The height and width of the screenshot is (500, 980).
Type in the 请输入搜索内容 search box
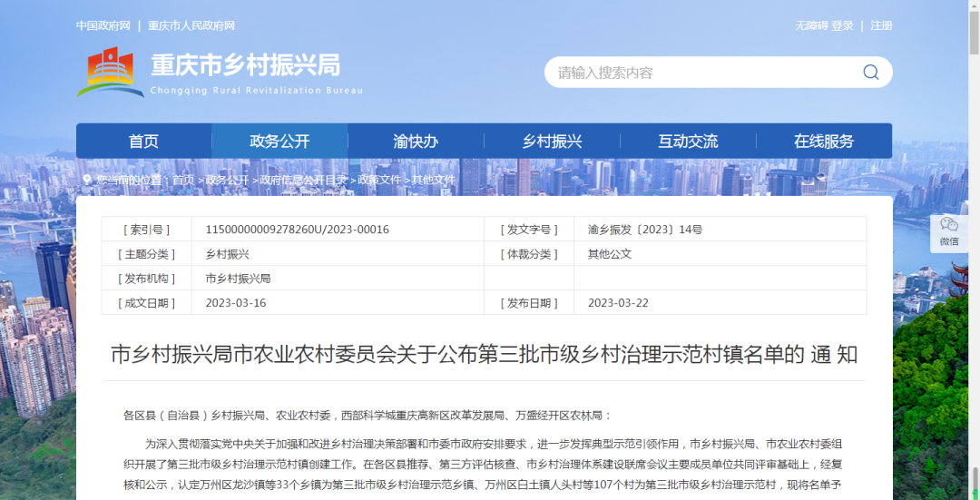[x=699, y=73]
